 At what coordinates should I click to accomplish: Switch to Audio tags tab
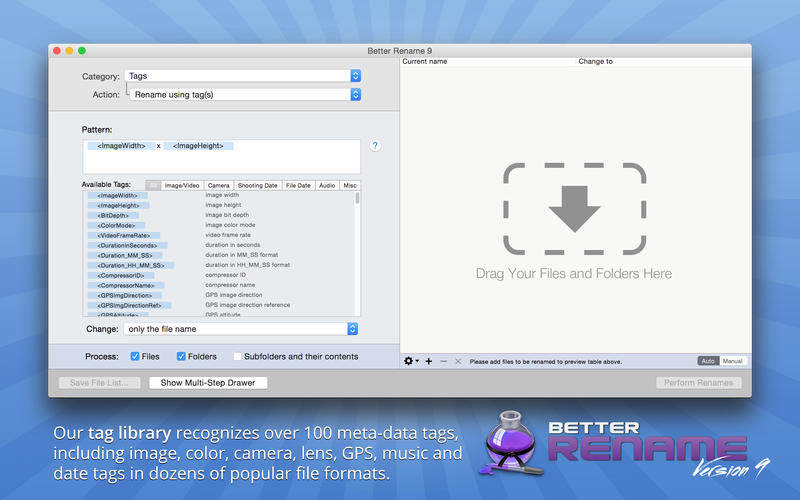pos(327,185)
